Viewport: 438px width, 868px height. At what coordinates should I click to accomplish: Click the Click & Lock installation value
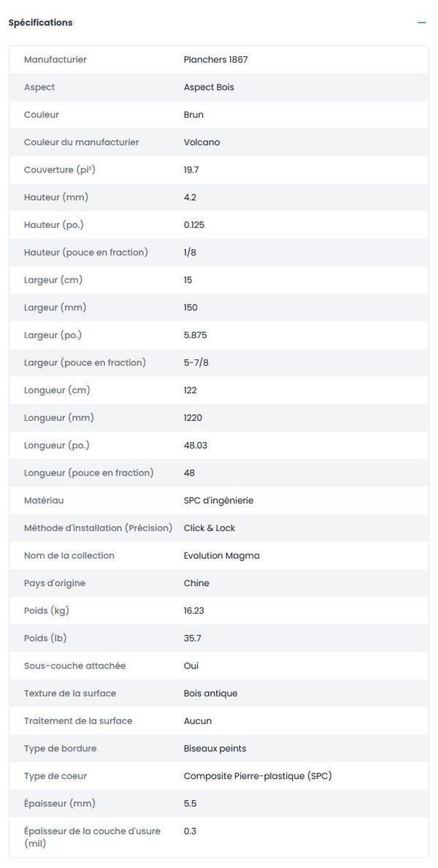210,528
